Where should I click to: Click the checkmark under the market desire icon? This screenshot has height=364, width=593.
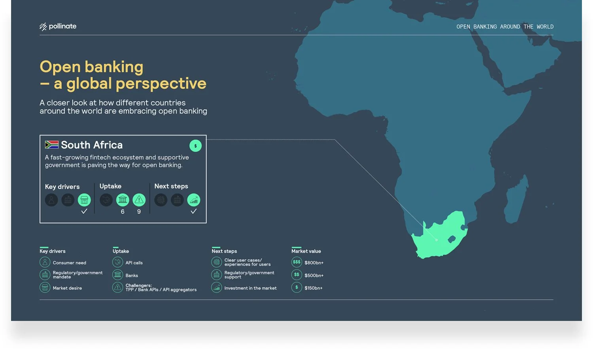pyautogui.click(x=84, y=211)
